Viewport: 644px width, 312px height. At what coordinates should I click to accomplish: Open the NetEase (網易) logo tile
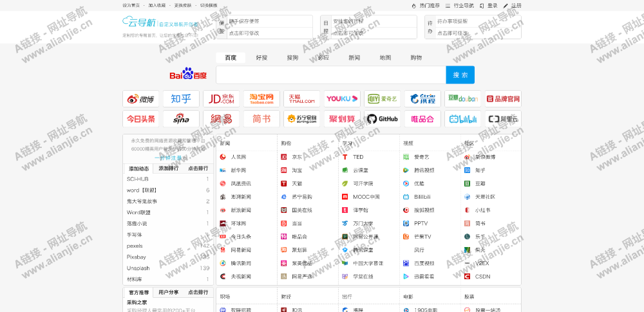(221, 118)
